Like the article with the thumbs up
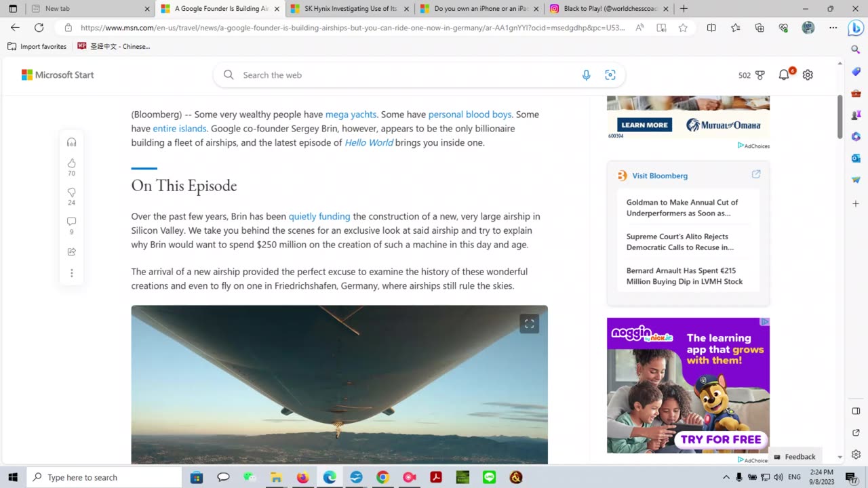This screenshot has height=488, width=868. click(71, 163)
